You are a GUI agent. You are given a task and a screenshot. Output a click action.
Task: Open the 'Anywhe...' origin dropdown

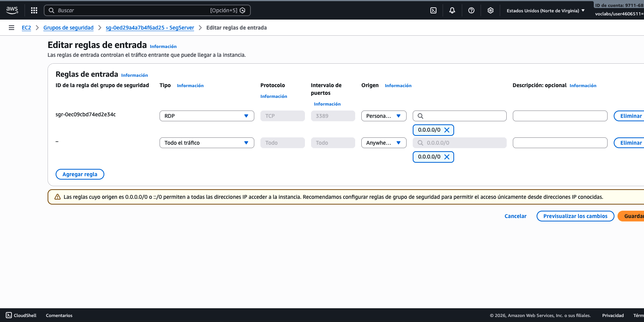pos(384,143)
